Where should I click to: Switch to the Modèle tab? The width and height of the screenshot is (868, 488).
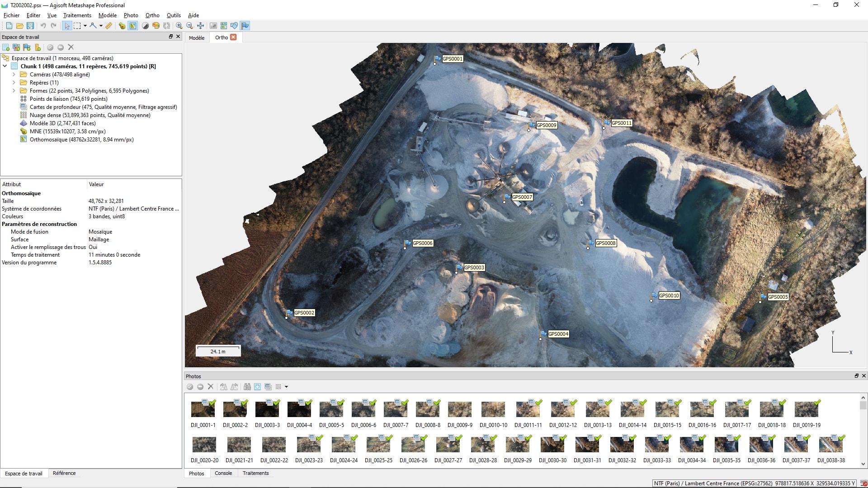(197, 38)
